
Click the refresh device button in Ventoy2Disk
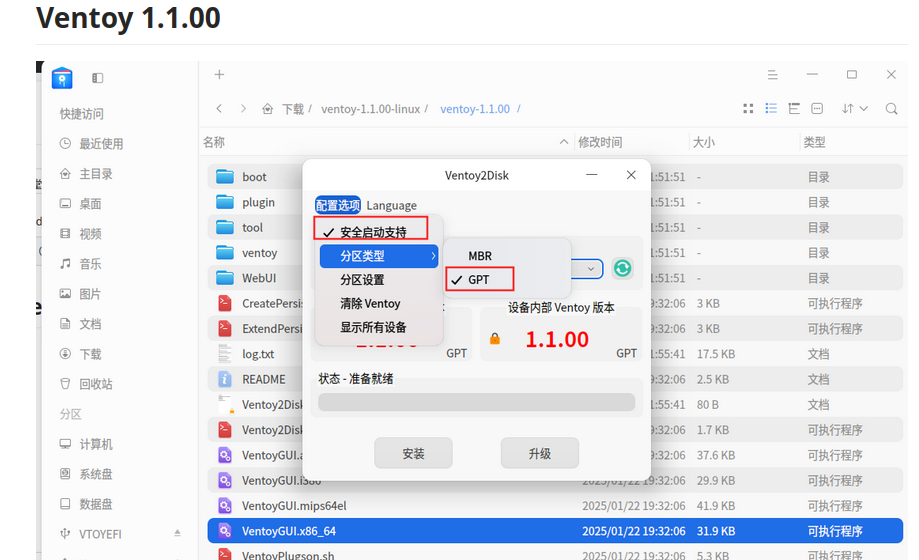pos(622,269)
